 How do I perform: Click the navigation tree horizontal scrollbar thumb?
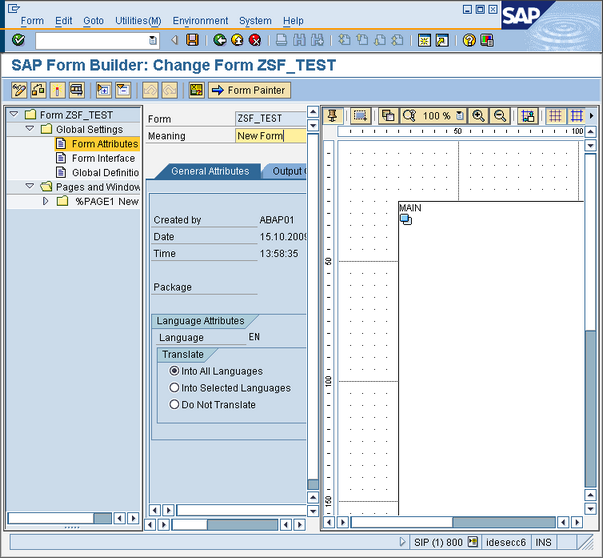point(103,518)
